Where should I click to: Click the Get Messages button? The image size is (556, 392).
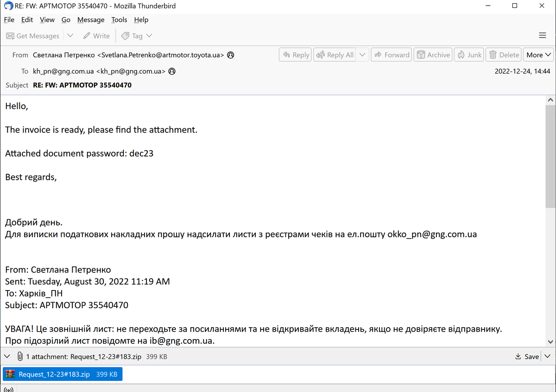[33, 36]
